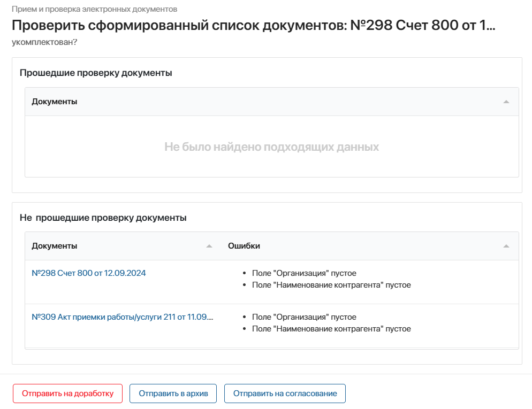Screen dimensions: 532x409
Task: Click the message Не было найдено подходящих данных
Action: tap(271, 146)
